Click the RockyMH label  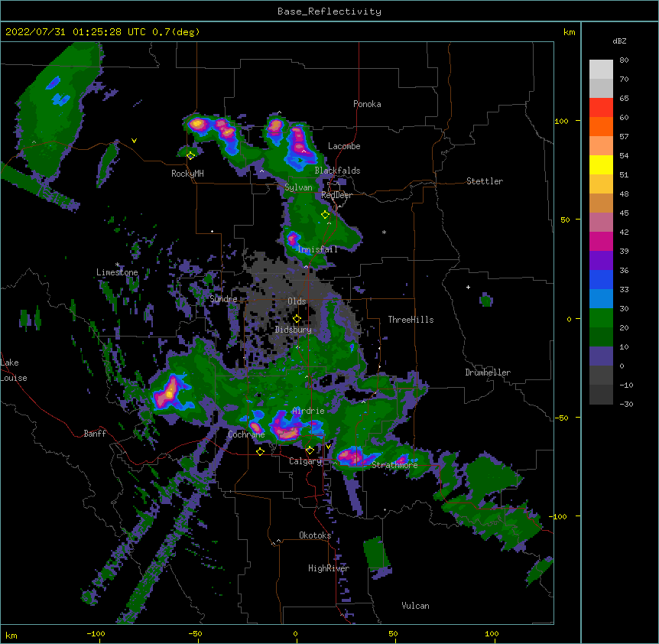[x=187, y=173]
